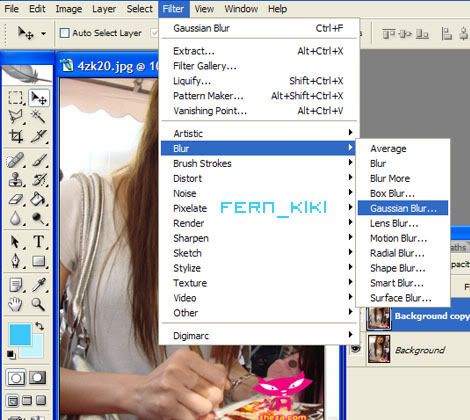Select the Zoom magnifier tool
Screen dimensions: 470x420
click(x=39, y=304)
